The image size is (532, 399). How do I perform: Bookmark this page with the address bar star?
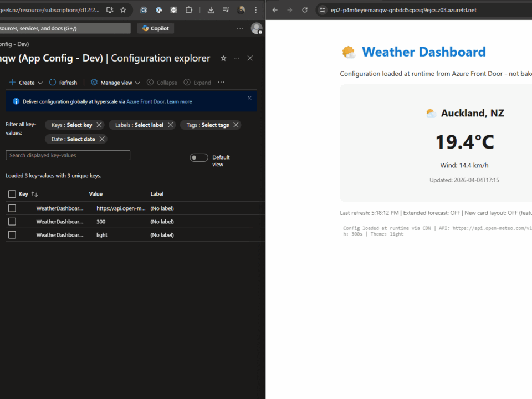pyautogui.click(x=124, y=10)
